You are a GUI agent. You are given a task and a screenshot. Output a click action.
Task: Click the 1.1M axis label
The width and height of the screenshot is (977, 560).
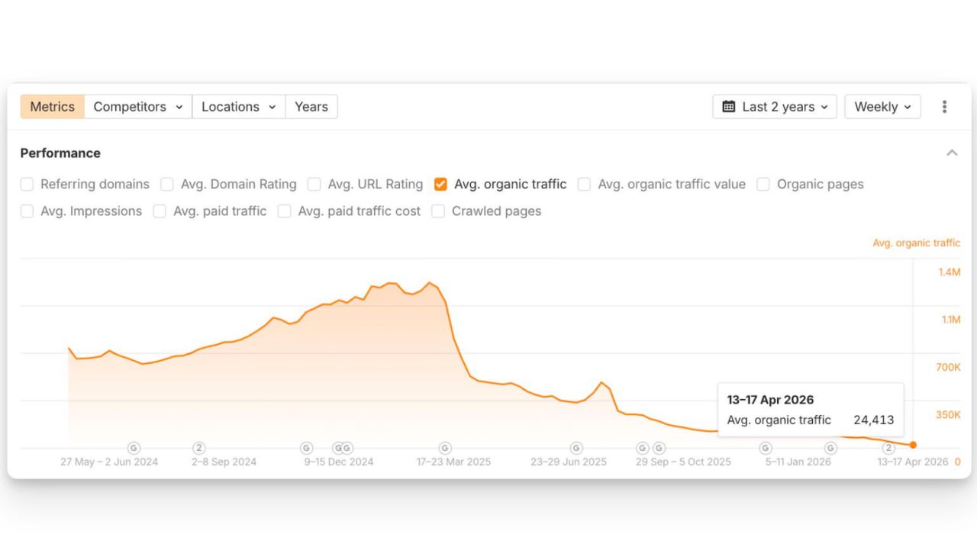[950, 320]
